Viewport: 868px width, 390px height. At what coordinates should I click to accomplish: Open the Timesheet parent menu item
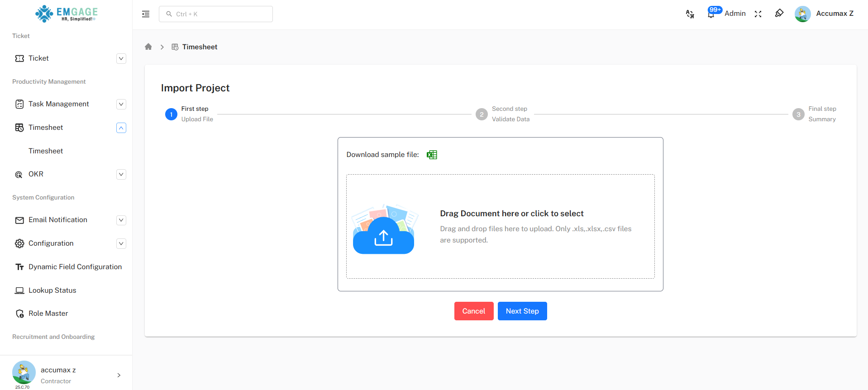point(46,128)
